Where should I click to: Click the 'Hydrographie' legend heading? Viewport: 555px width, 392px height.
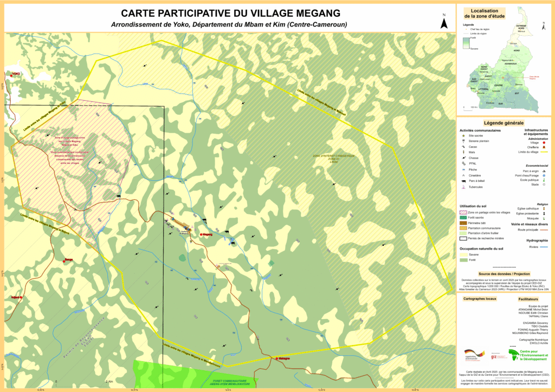click(537, 240)
